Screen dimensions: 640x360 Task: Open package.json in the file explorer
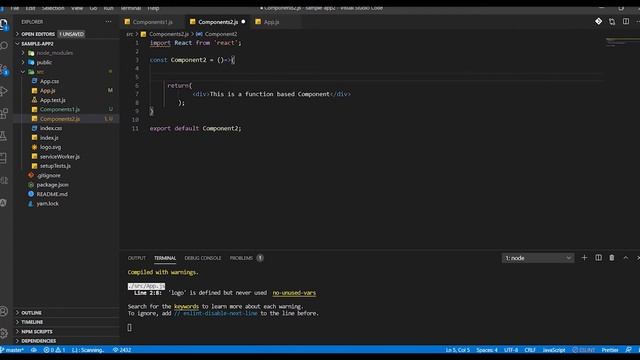pos(52,184)
